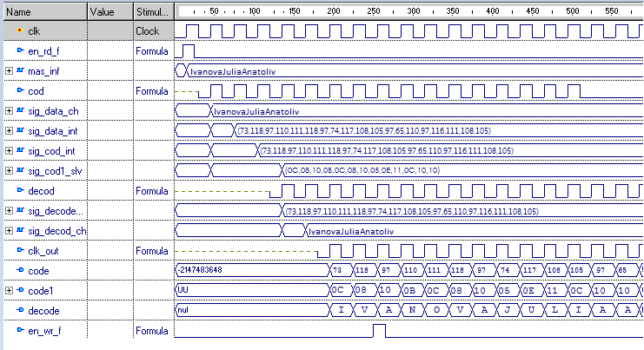The height and width of the screenshot is (350, 644).
Task: Click the 400 mark on time ruler
Action: point(493,11)
